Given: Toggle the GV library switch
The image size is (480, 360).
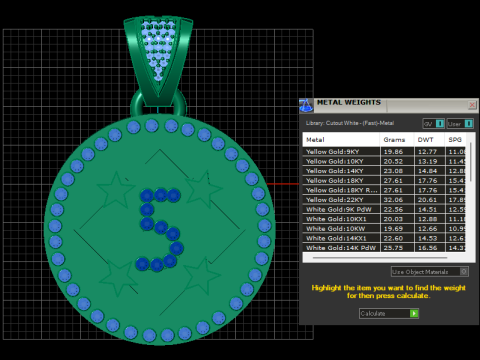Looking at the screenshot, I should coord(434,124).
